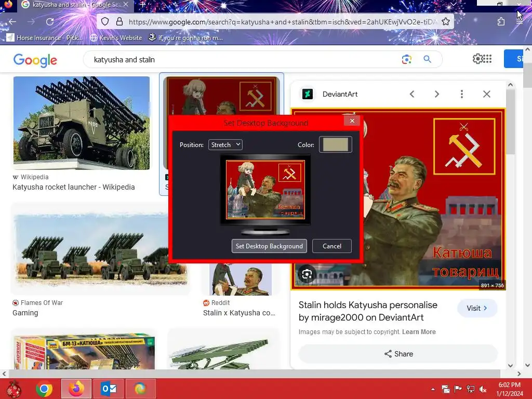Click the Google search box
532x399 pixels.
[244, 59]
